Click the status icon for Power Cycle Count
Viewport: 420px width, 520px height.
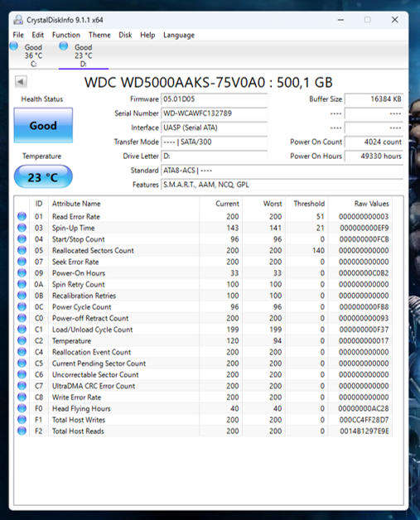(22, 306)
